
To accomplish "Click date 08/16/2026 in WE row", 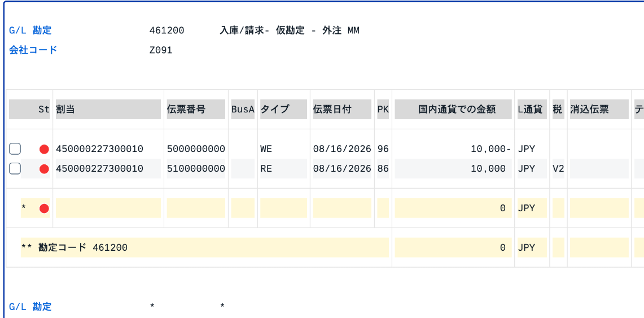I will tap(342, 149).
